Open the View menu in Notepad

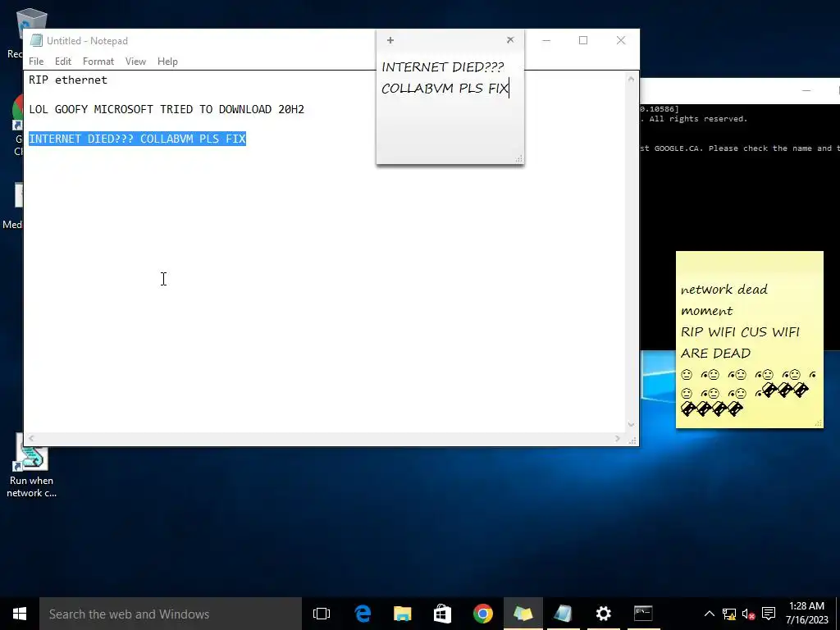(x=135, y=62)
